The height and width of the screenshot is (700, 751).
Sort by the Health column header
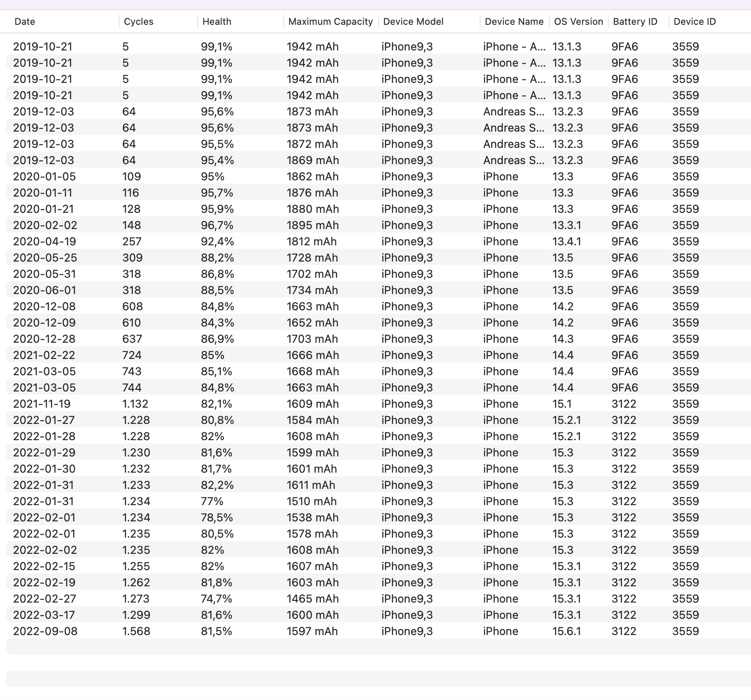tap(217, 21)
